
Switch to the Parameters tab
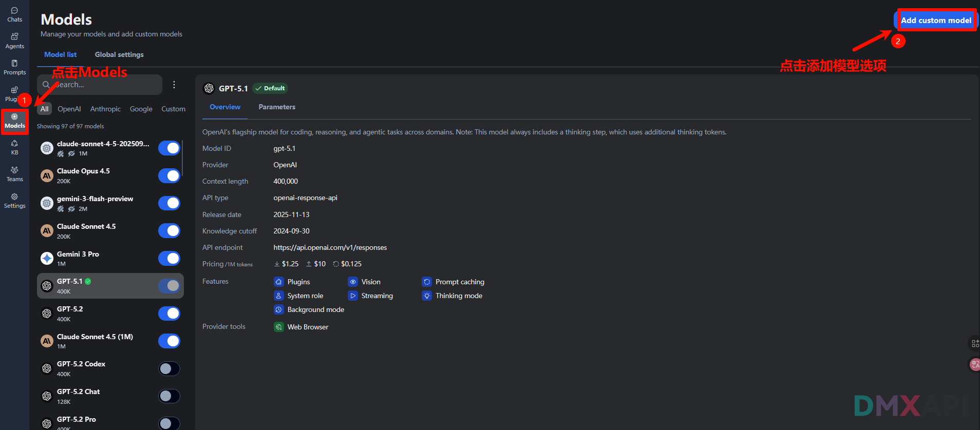click(x=277, y=107)
